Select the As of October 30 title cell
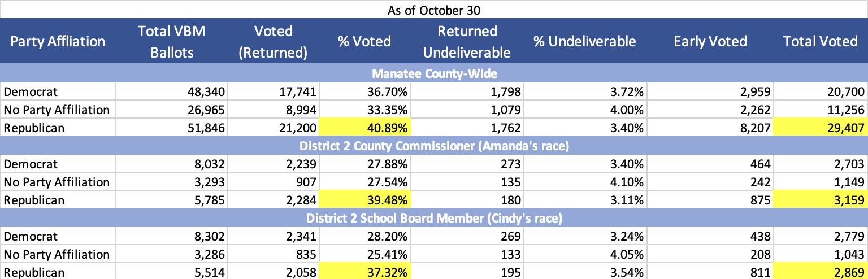Image resolution: width=868 pixels, height=279 pixels. (x=434, y=10)
